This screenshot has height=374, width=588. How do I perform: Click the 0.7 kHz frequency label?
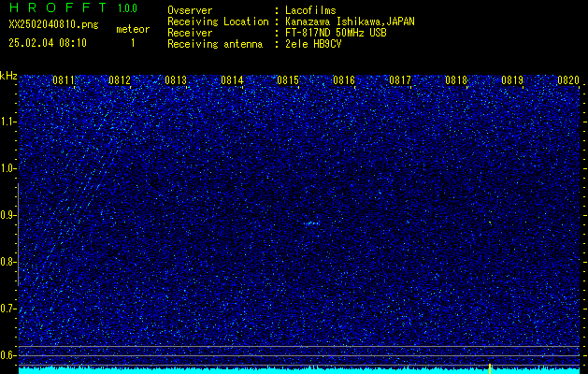point(8,309)
